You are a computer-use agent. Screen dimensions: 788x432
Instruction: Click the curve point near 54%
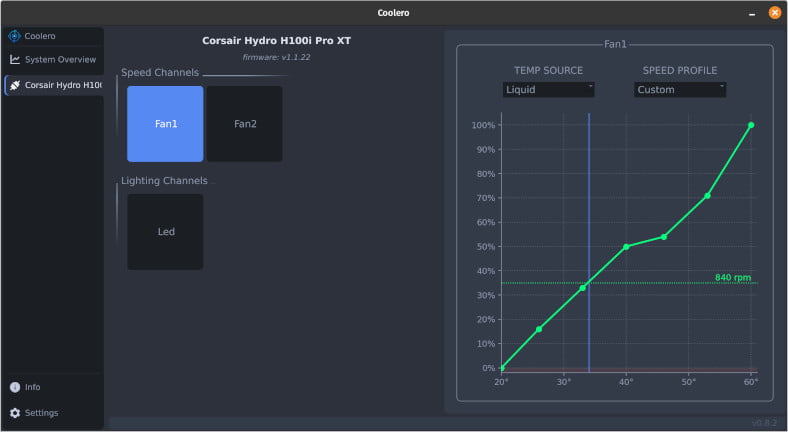click(x=664, y=237)
